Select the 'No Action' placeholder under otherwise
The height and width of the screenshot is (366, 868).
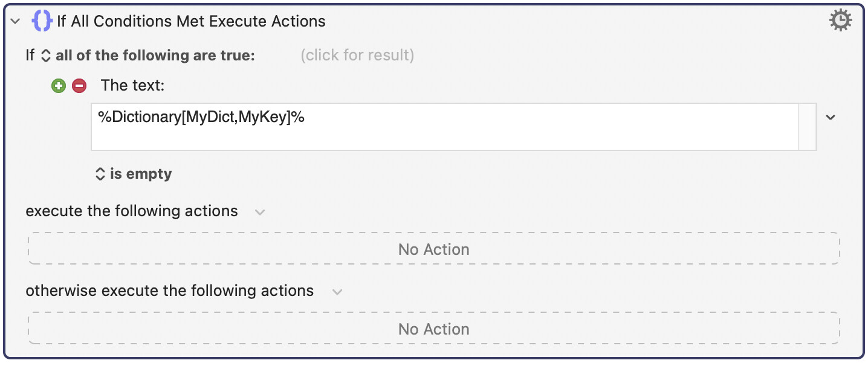click(x=433, y=329)
